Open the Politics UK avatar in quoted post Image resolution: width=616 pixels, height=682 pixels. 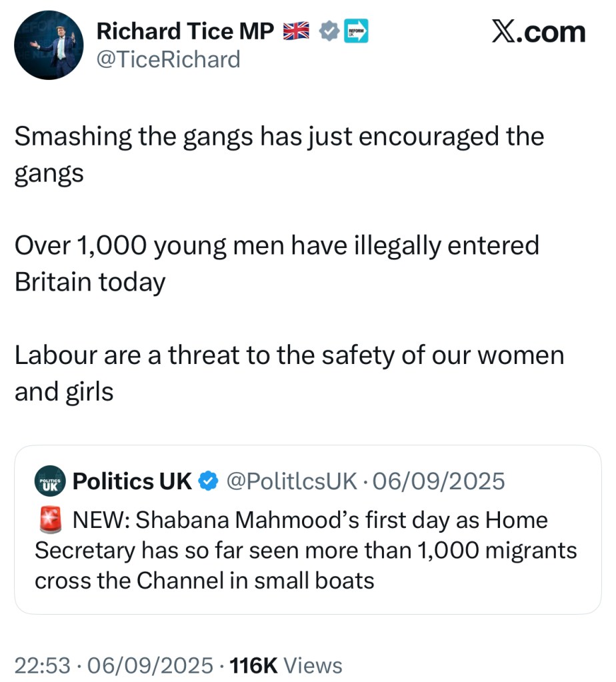(x=49, y=481)
